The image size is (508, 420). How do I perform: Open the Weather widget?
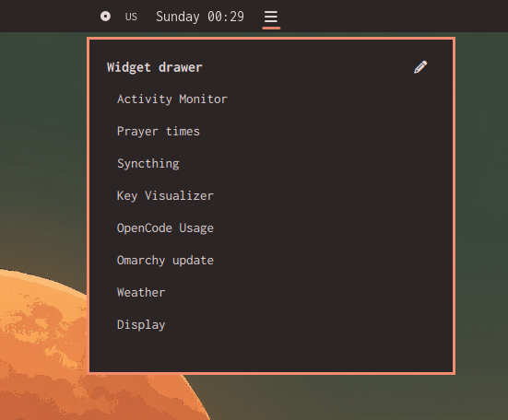pos(141,293)
